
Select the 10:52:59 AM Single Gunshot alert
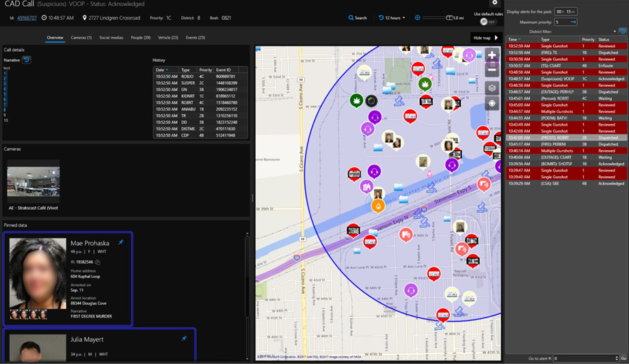coord(566,46)
